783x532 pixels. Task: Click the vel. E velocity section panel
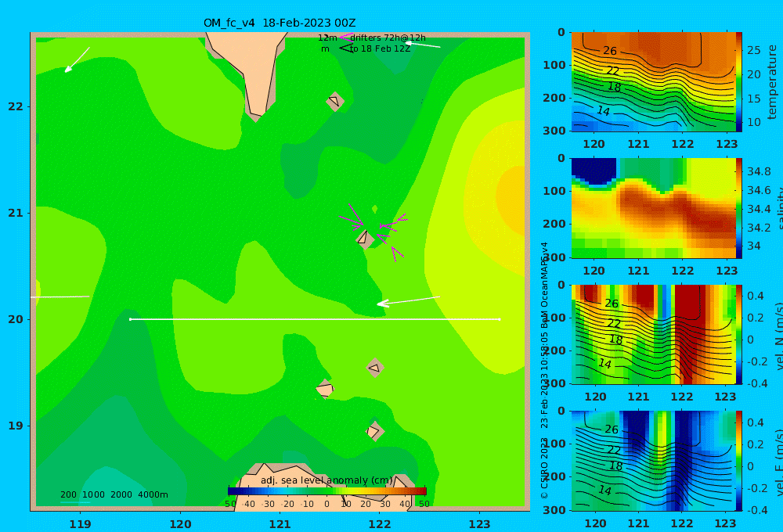(653, 461)
